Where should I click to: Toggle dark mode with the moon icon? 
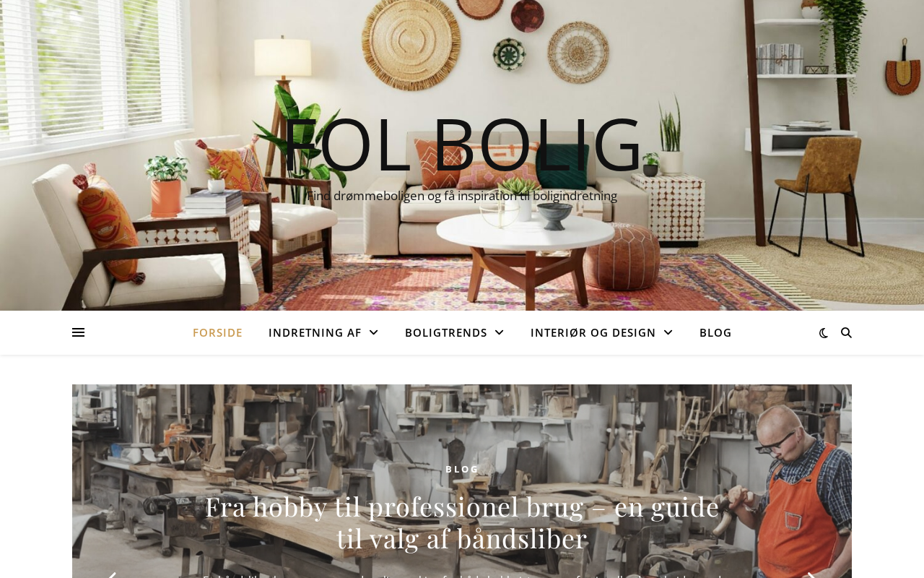coord(824,333)
